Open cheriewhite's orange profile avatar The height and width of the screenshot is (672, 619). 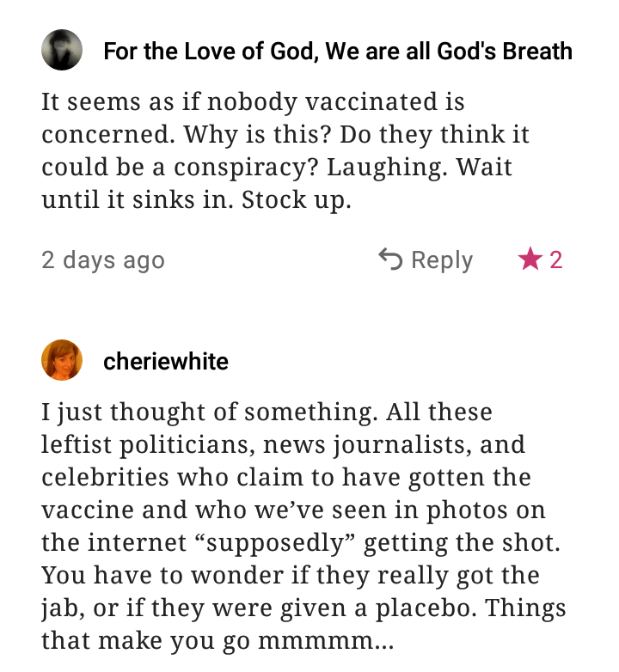[62, 360]
